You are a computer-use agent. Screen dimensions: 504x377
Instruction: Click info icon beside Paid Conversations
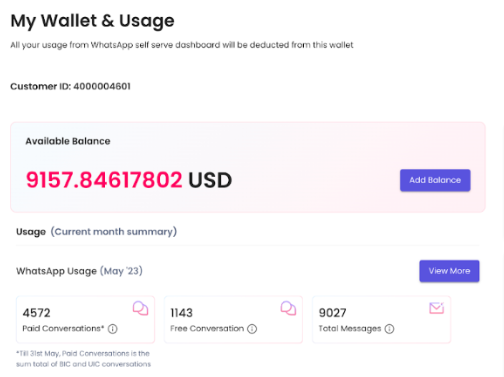tap(113, 329)
